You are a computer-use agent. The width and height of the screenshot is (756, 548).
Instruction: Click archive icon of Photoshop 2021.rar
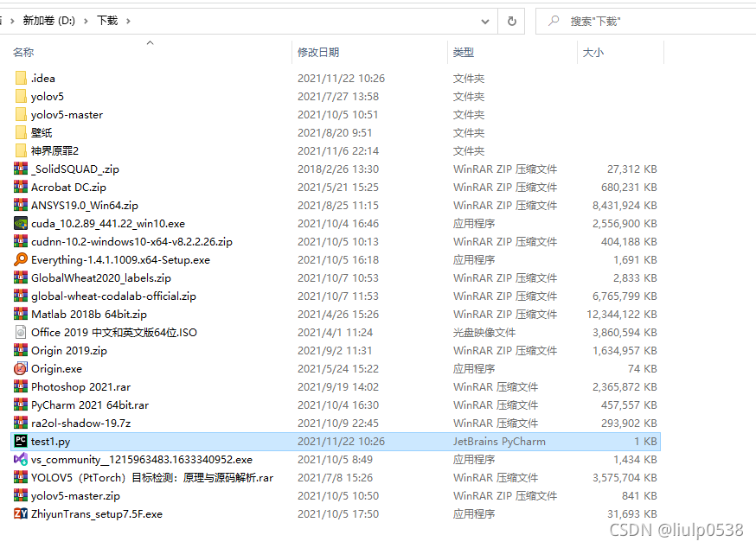[x=21, y=387]
